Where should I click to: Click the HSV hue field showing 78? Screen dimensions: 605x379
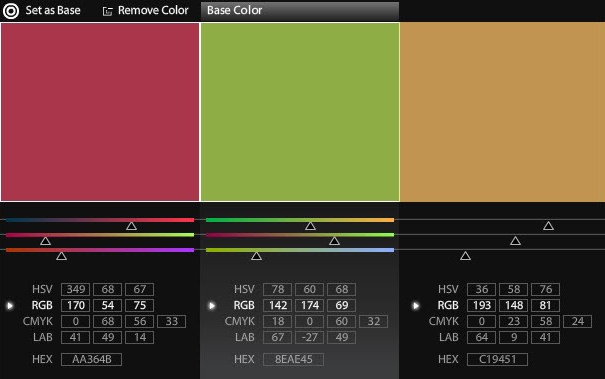tap(277, 289)
